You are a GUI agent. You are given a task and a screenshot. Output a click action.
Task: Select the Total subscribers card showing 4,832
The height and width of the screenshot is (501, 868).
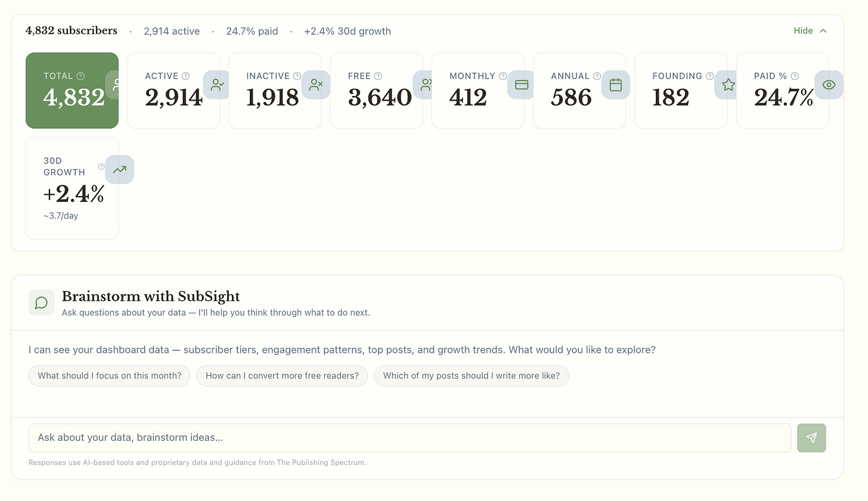click(x=72, y=91)
